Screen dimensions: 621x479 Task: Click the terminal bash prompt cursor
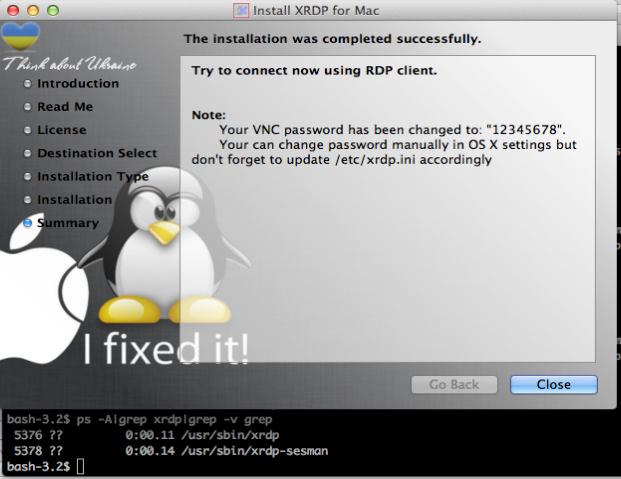(80, 466)
